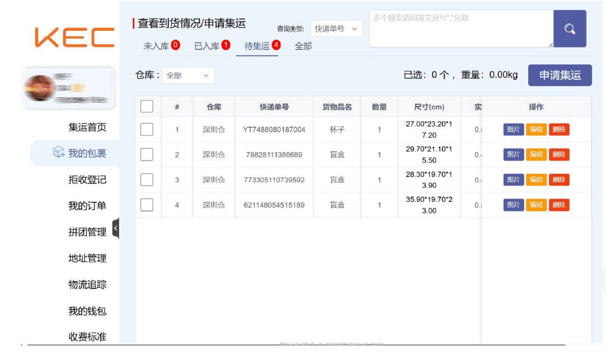Image resolution: width=606 pixels, height=364 pixels.
Task: Collapse the sidebar with the arrow handle
Action: pyautogui.click(x=116, y=228)
